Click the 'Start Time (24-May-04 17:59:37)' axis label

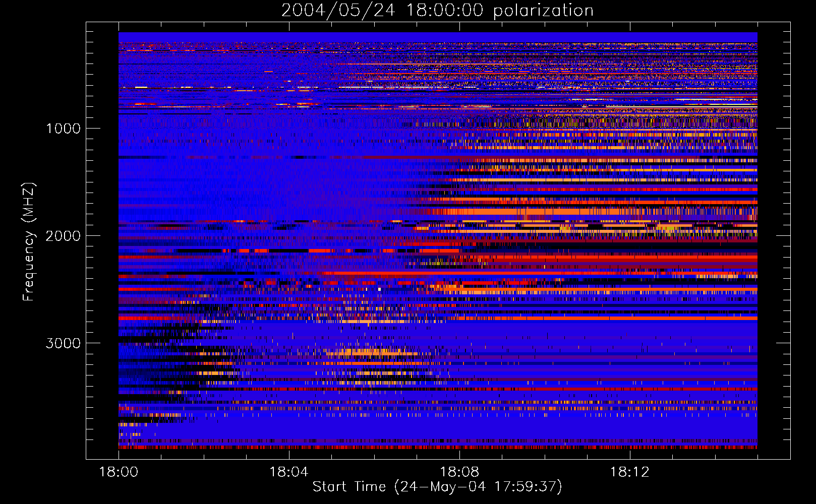(x=437, y=486)
